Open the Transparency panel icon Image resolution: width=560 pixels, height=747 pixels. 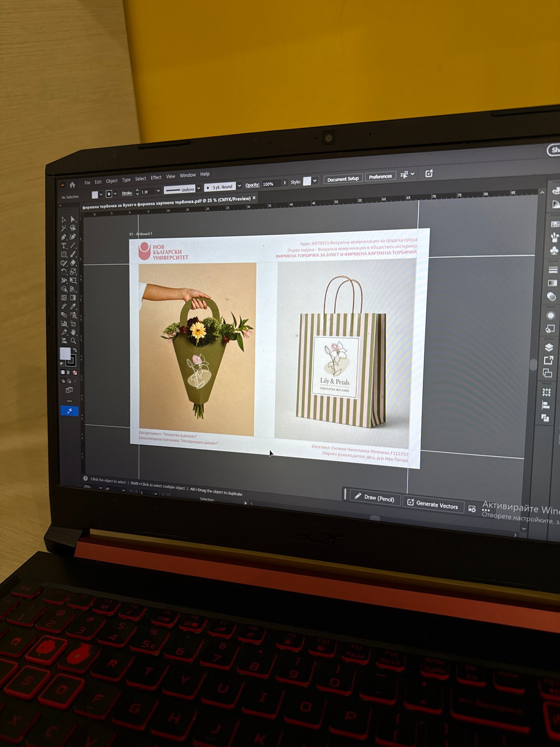551,296
